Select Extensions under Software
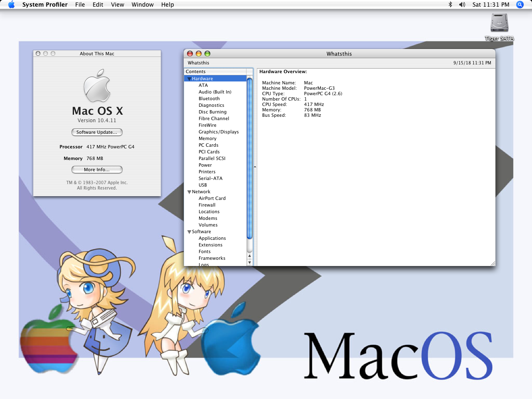Image resolution: width=532 pixels, height=399 pixels. coord(210,245)
